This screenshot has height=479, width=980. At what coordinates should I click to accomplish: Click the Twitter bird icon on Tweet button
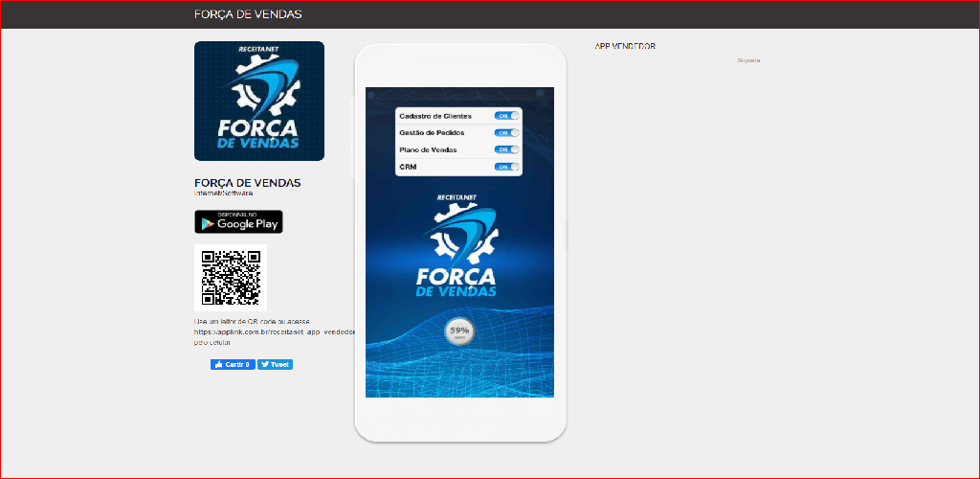(x=265, y=365)
